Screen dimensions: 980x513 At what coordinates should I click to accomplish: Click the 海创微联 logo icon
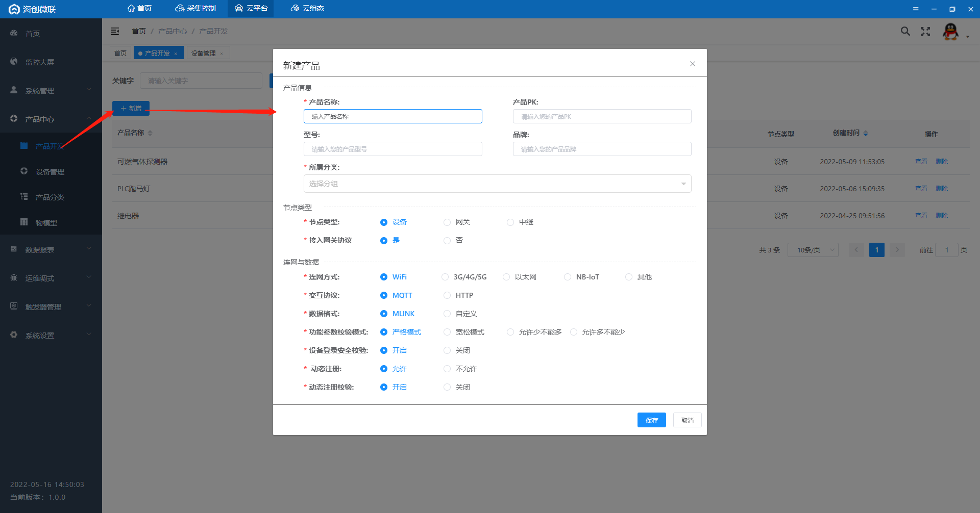[14, 9]
